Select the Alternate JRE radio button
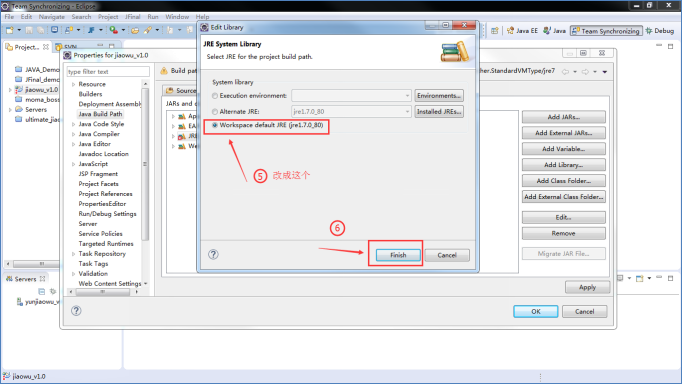 [215, 112]
